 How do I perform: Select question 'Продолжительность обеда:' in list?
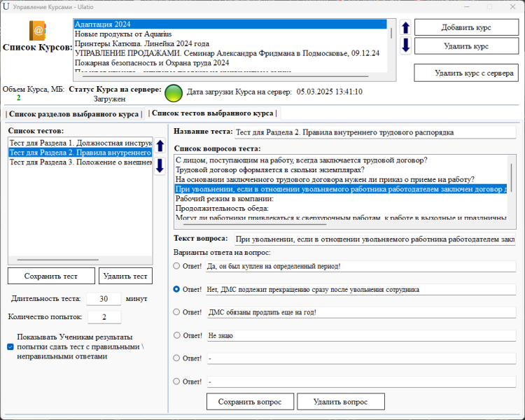(x=224, y=209)
